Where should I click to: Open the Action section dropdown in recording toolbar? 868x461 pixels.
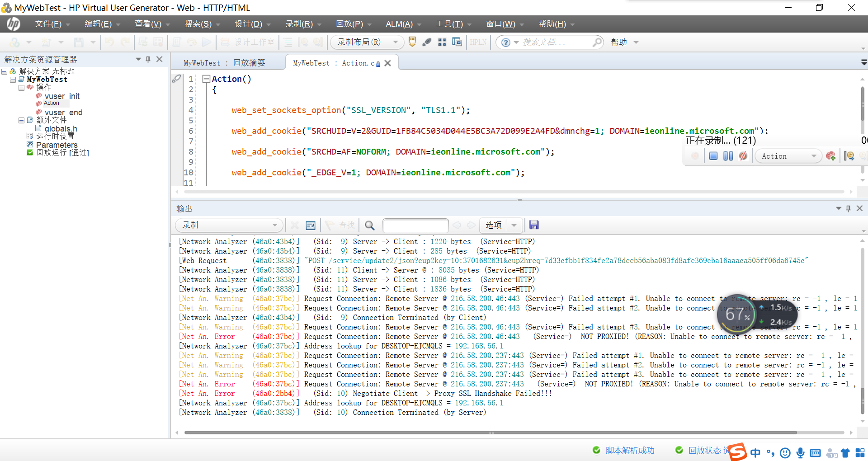pyautogui.click(x=788, y=156)
